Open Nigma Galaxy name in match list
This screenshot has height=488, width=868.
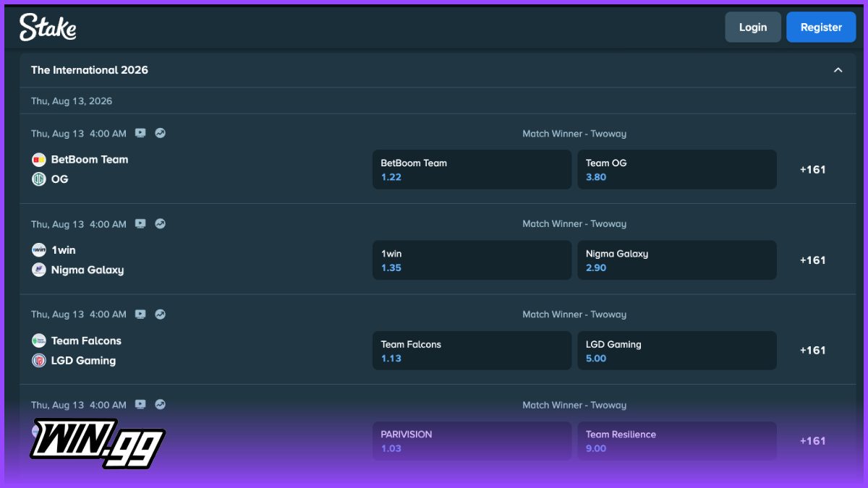coord(88,270)
